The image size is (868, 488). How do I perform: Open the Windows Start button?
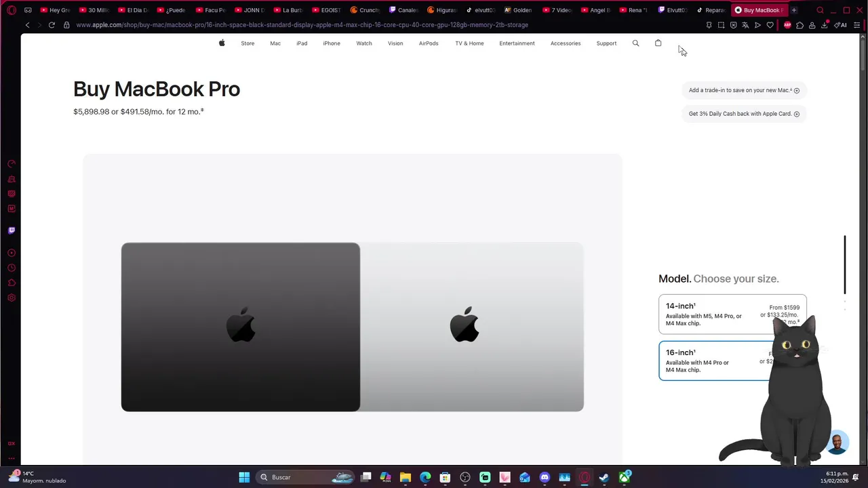click(244, 477)
